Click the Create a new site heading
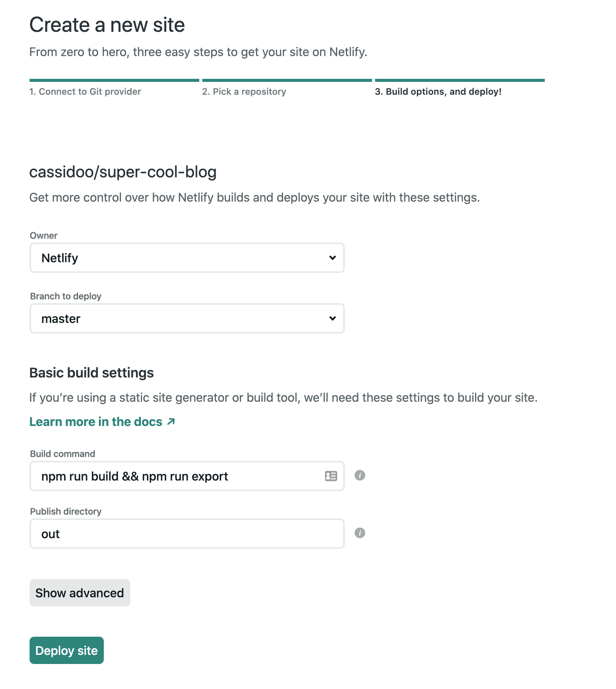Screen dimensions: 616x689 click(107, 24)
